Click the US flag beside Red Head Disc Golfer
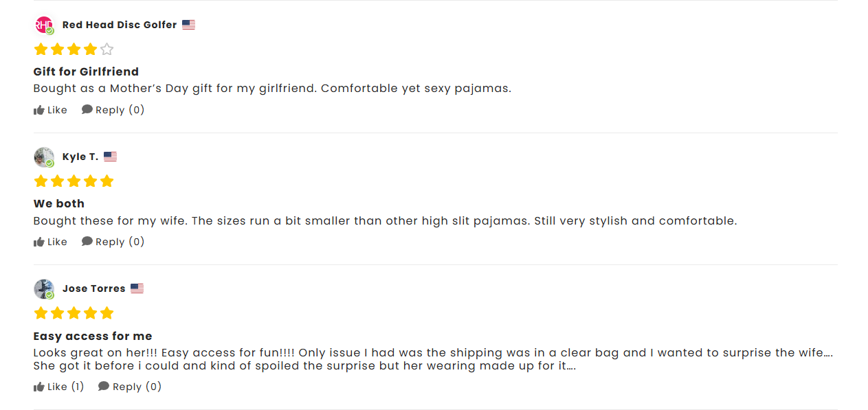Screen dimensions: 868x410 click(188, 25)
